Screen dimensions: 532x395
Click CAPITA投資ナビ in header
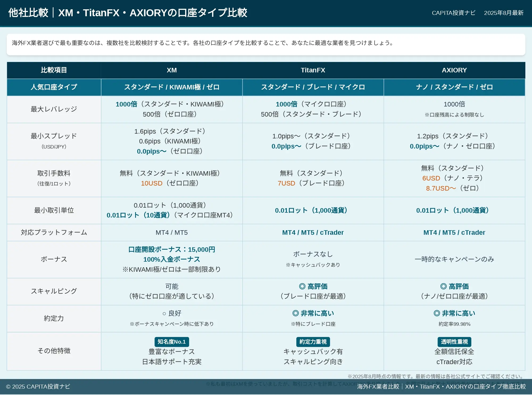[x=454, y=13]
